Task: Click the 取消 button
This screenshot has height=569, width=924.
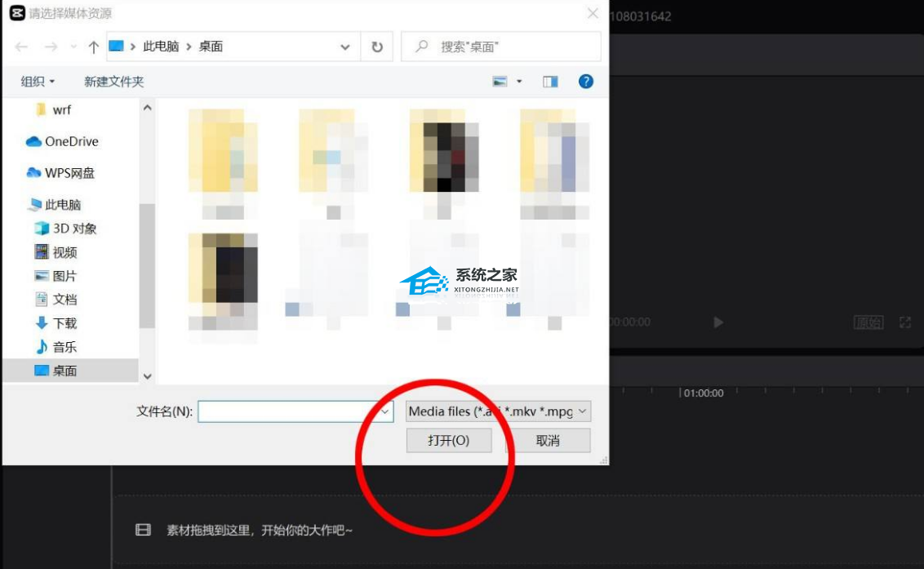Action: pyautogui.click(x=548, y=441)
